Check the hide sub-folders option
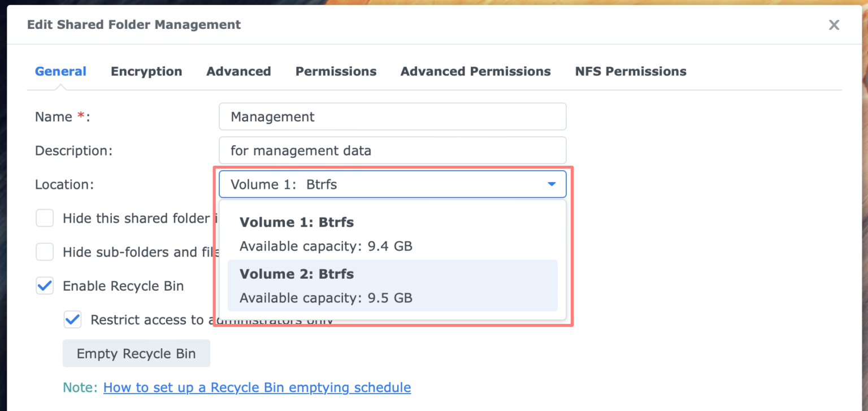868x411 pixels. (x=45, y=252)
